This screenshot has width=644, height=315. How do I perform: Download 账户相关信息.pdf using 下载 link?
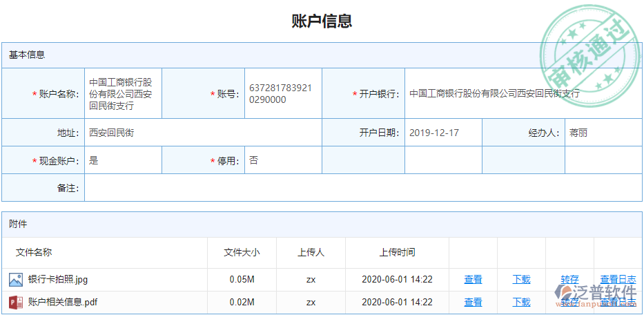point(521,303)
